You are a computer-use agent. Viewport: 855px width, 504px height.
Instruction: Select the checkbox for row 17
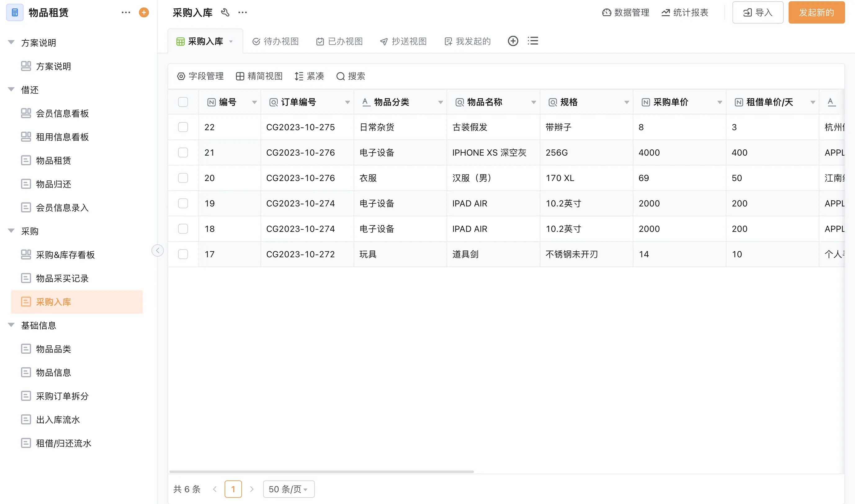click(x=183, y=254)
